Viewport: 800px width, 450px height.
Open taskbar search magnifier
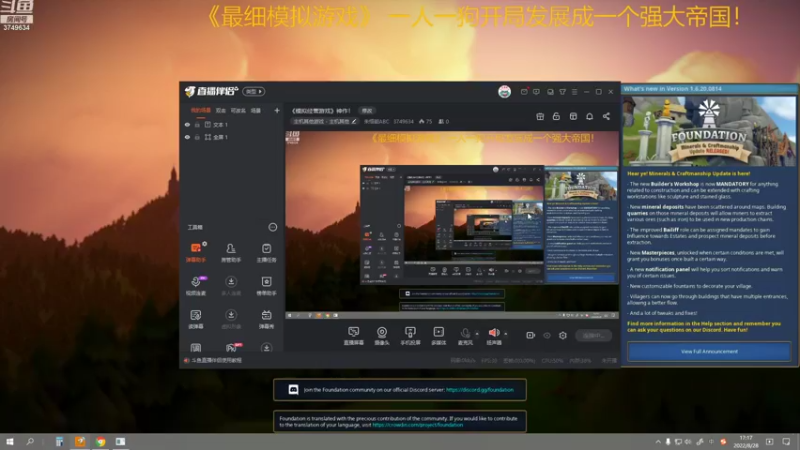30,442
